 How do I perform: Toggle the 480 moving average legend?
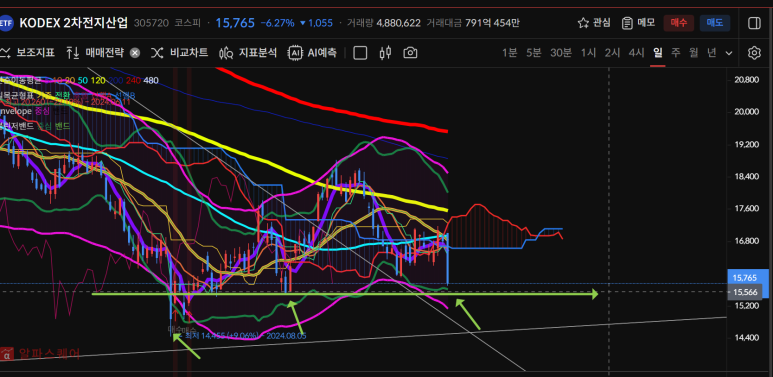(151, 80)
